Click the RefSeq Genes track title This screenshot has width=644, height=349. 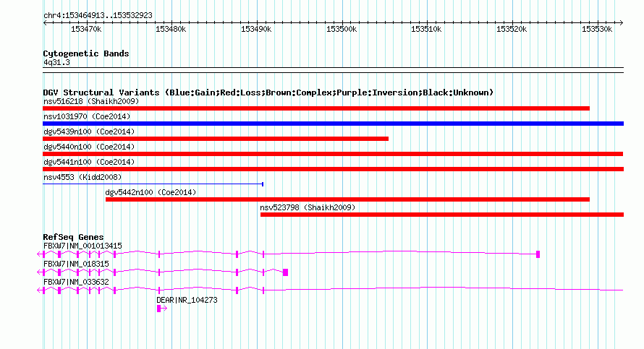click(73, 237)
